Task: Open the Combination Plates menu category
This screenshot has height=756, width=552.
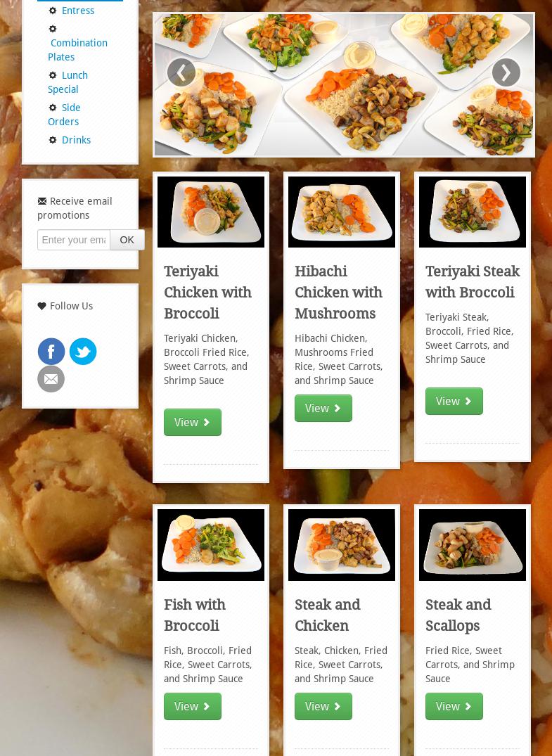Action: (77, 50)
